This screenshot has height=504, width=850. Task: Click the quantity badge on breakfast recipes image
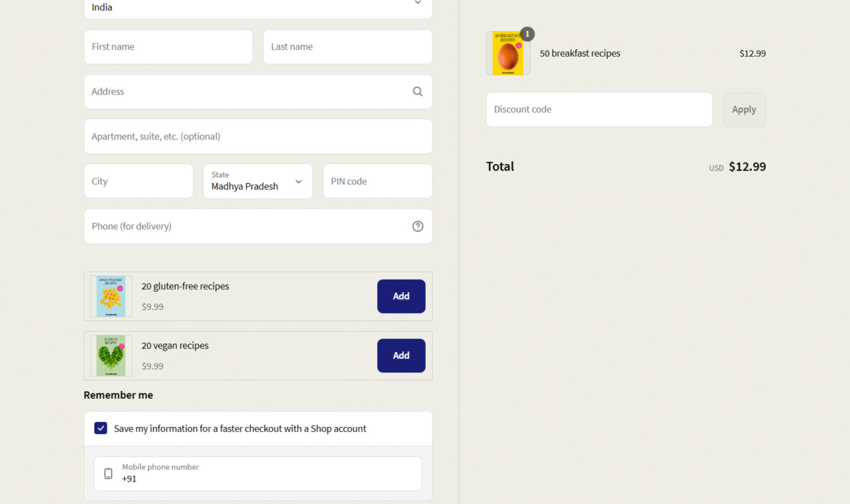click(527, 34)
